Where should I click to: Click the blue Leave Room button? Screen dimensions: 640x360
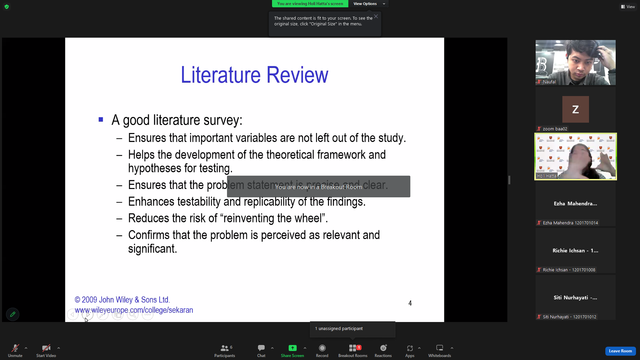[620, 351]
